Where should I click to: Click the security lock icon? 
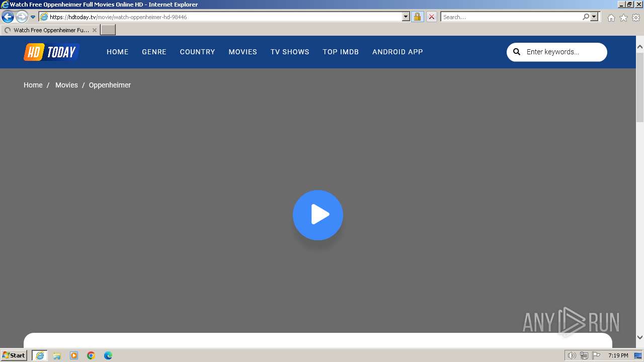point(417,17)
